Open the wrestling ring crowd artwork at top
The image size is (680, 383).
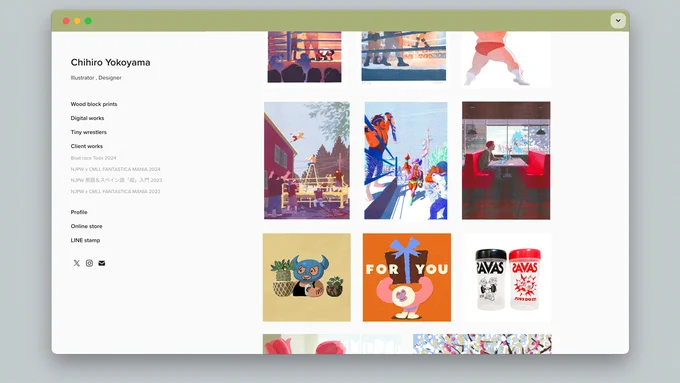(x=304, y=57)
